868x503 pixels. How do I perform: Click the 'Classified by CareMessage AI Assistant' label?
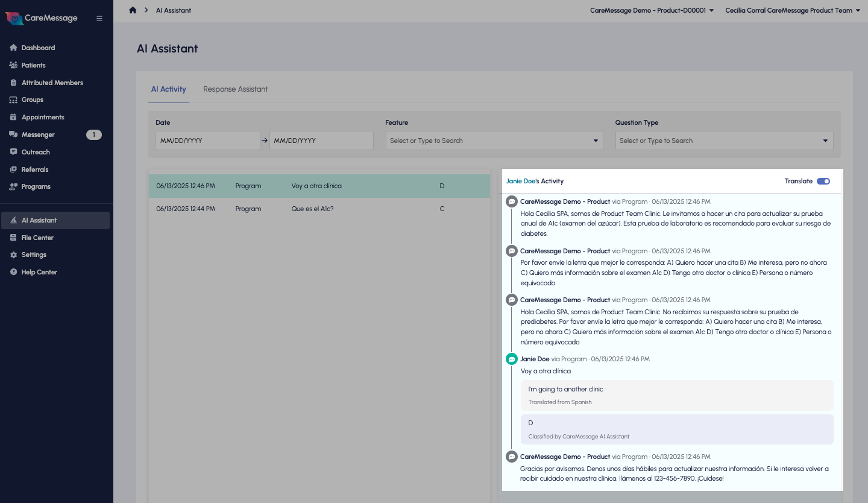click(x=579, y=437)
